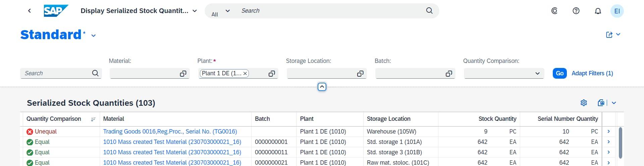Click the EI user profile avatar
The width and height of the screenshot is (644, 166).
tap(617, 11)
